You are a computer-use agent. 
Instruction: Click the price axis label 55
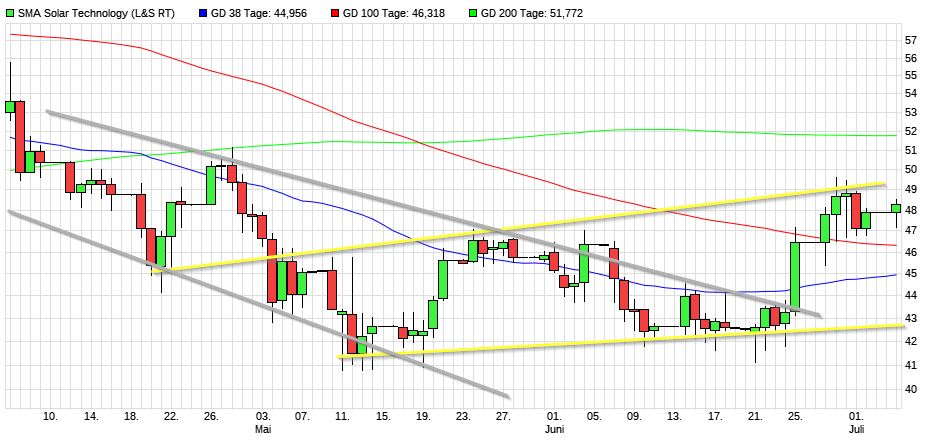[x=912, y=76]
